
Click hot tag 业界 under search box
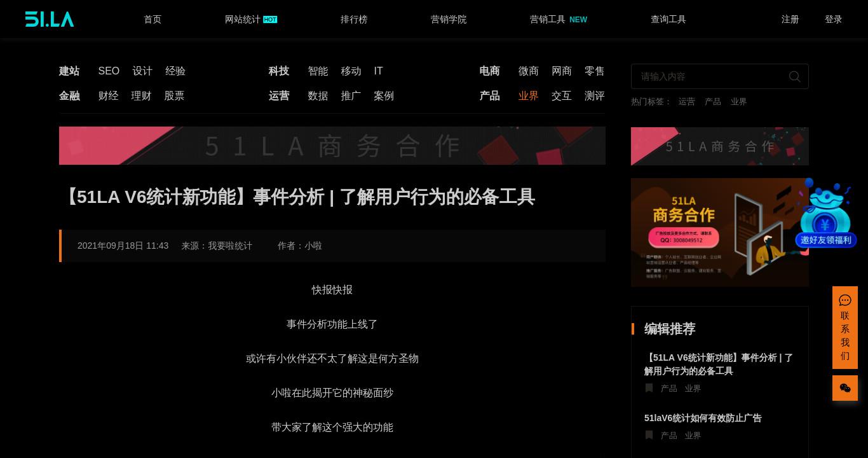[738, 102]
